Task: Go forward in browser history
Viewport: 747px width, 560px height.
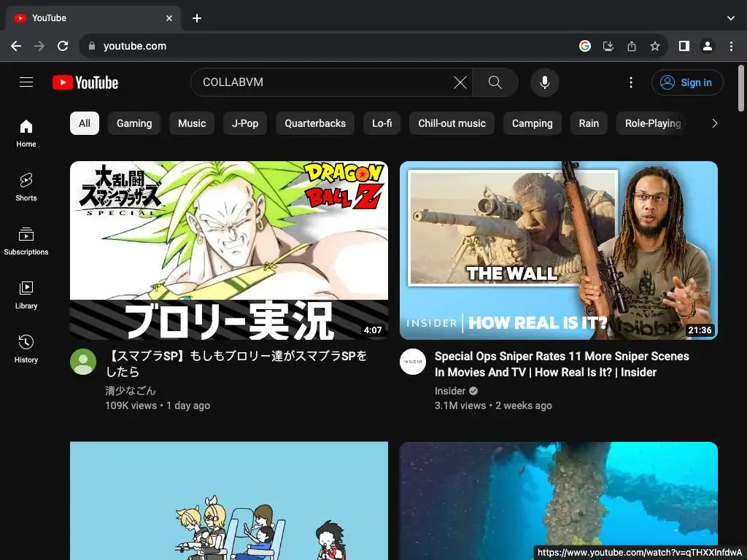Action: point(39,46)
